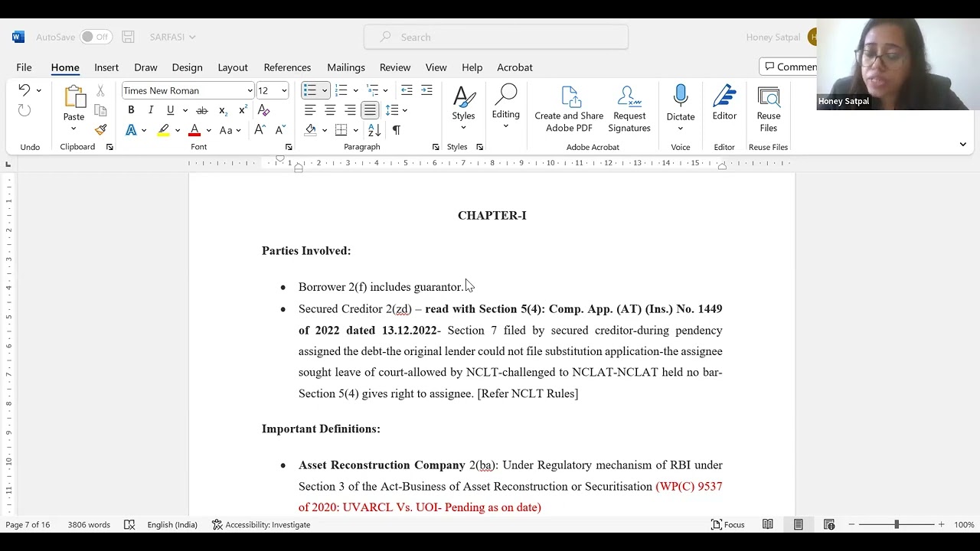The image size is (980, 551).
Task: Open borders dropdown arrow
Action: (355, 130)
